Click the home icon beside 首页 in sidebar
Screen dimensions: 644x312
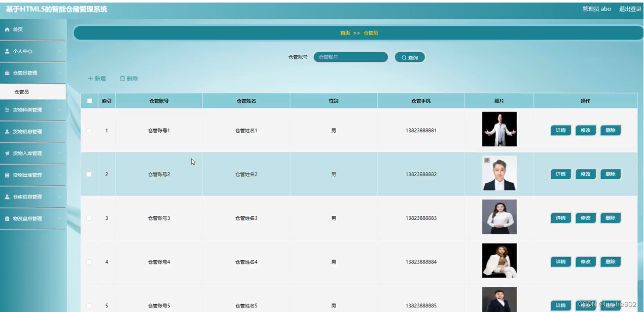click(7, 30)
